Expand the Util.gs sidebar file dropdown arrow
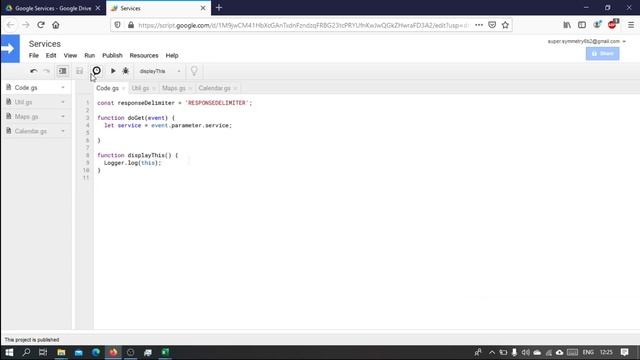This screenshot has height=360, width=640. 63,102
